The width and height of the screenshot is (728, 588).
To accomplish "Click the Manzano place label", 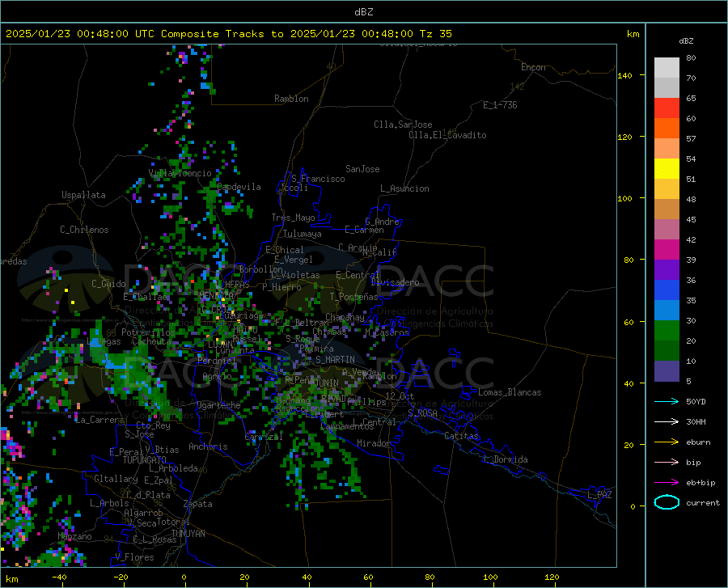I will (x=74, y=536).
